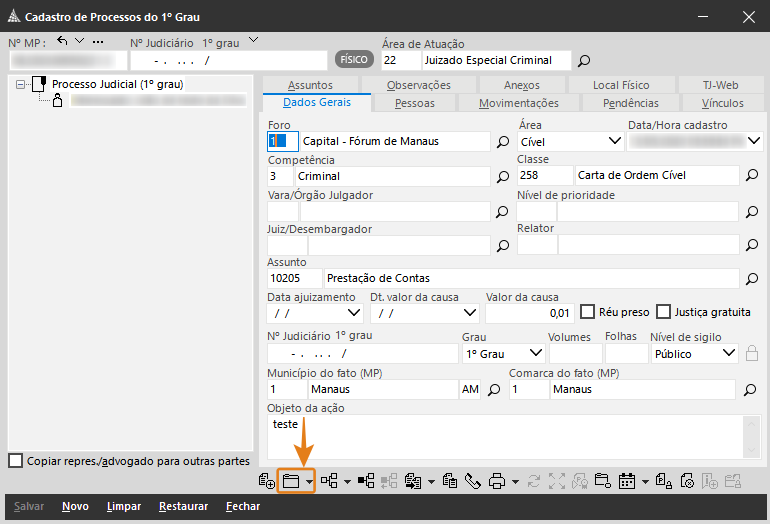Viewport: 770px width, 524px height.
Task: Click the folder with circle icon in the bottom toolbar
Action: (603, 481)
